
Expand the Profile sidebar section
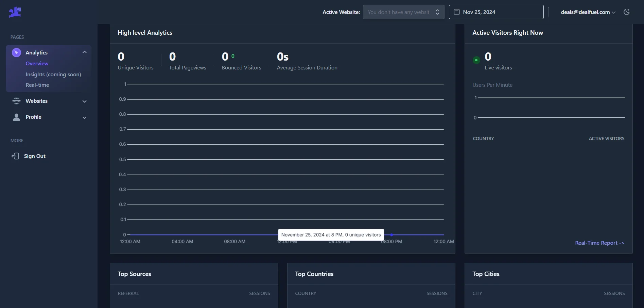coord(84,117)
